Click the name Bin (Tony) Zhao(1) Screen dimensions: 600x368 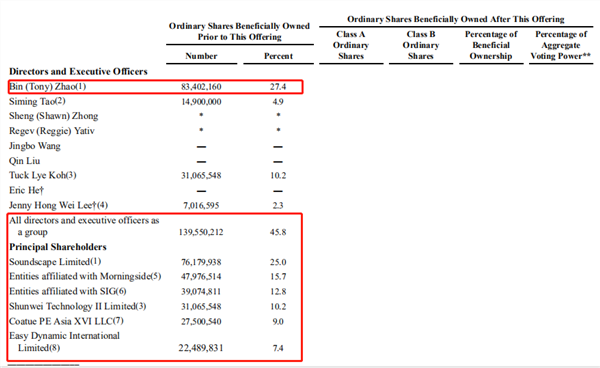tap(47, 86)
